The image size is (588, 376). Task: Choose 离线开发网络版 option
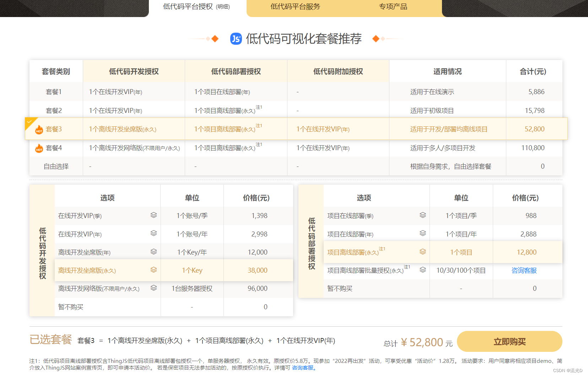click(174, 288)
